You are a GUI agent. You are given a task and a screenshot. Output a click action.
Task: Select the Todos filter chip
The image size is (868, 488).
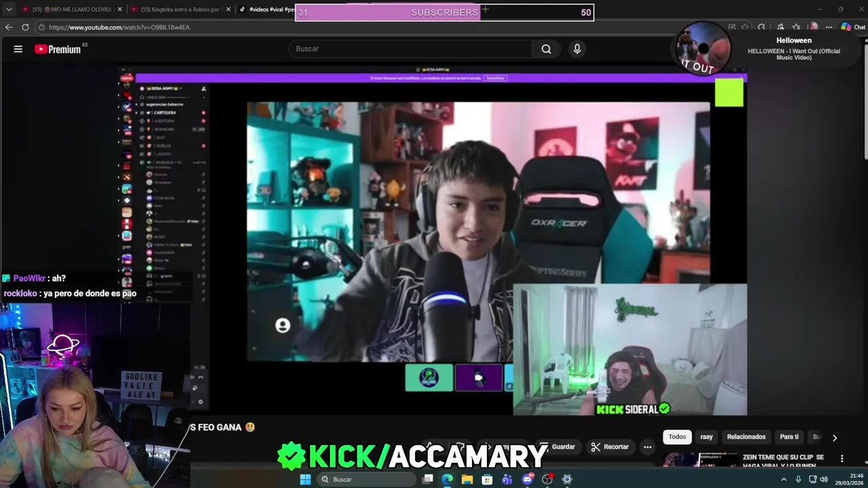(x=677, y=437)
